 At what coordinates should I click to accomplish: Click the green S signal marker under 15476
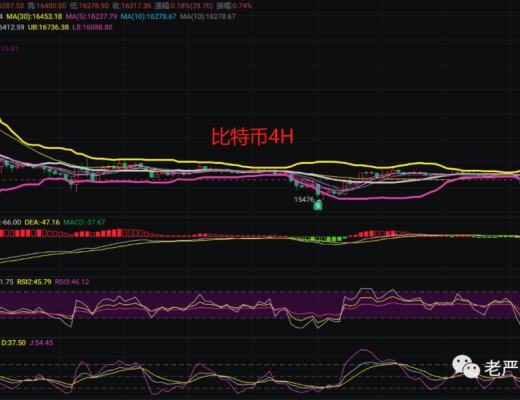318,206
